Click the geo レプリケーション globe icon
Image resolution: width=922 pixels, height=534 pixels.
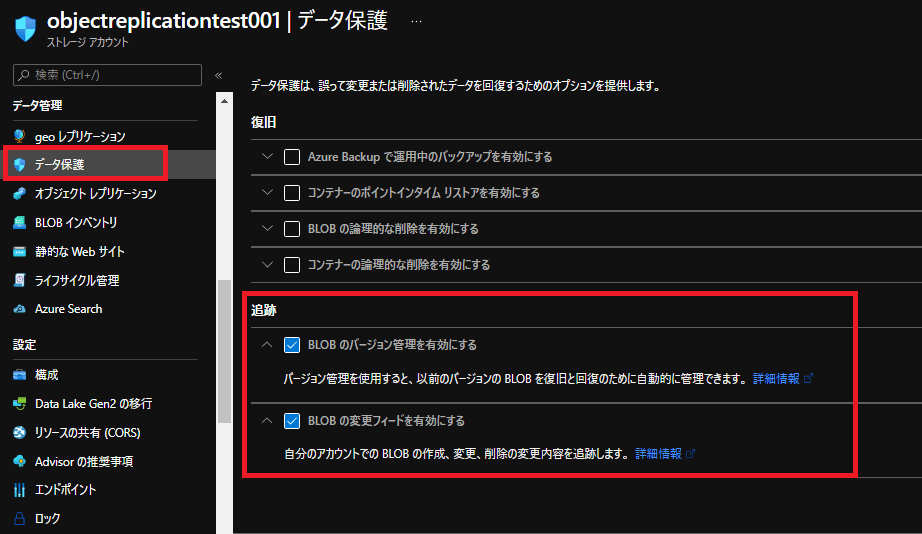pos(19,136)
